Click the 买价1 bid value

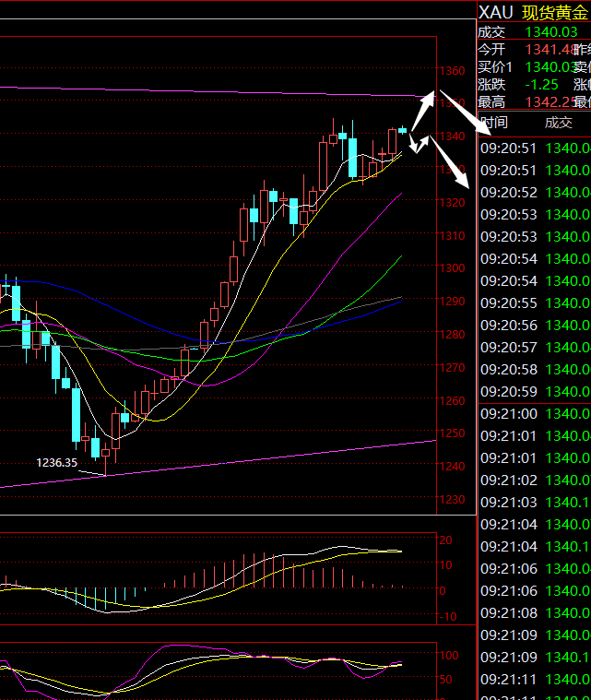coord(551,67)
